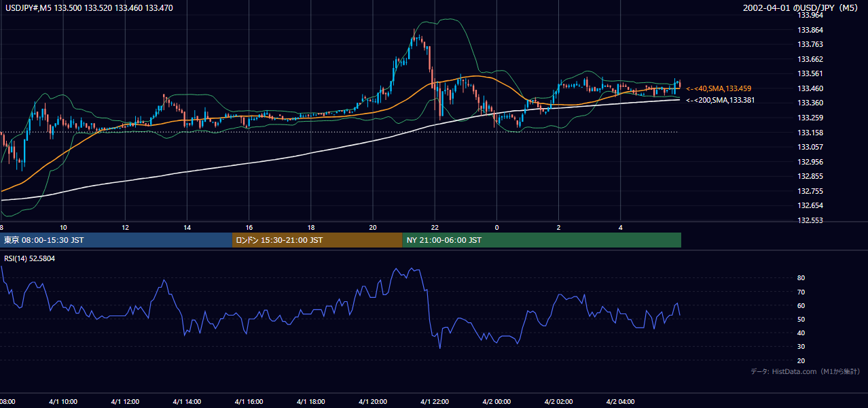Screen dimensions: 868x408
Task: Select the NY 21:00-06:00 JST session bar
Action: [x=541, y=240]
